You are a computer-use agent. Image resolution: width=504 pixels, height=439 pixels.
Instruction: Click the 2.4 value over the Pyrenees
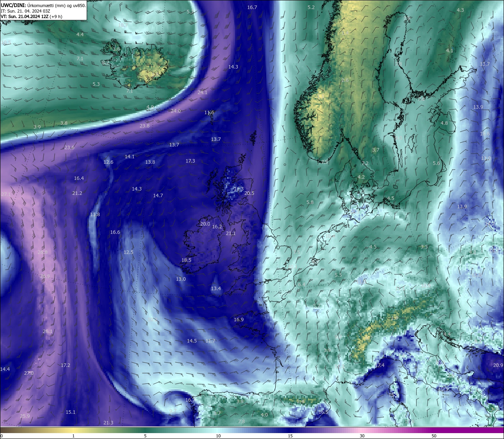(300, 402)
